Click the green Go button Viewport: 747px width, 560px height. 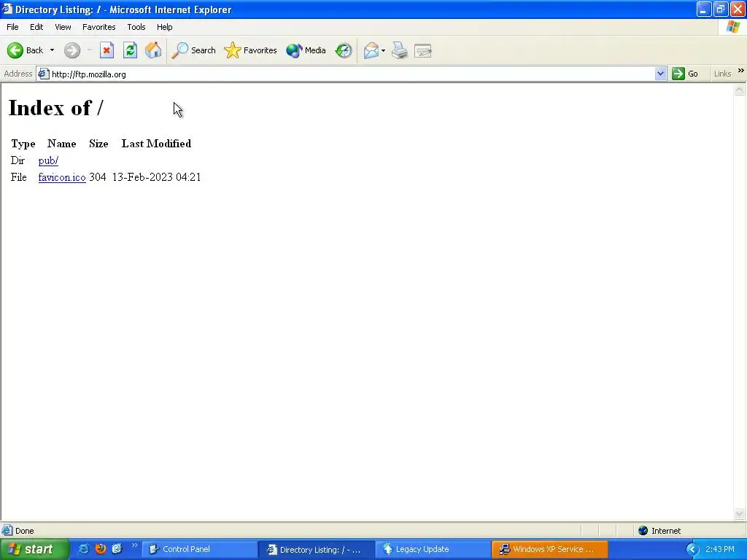point(685,74)
